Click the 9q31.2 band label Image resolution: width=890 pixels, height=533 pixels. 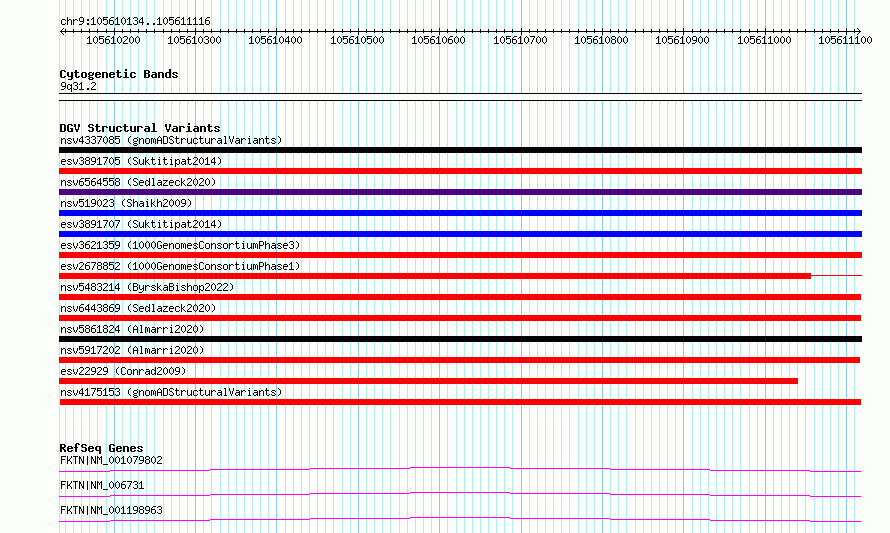78,86
